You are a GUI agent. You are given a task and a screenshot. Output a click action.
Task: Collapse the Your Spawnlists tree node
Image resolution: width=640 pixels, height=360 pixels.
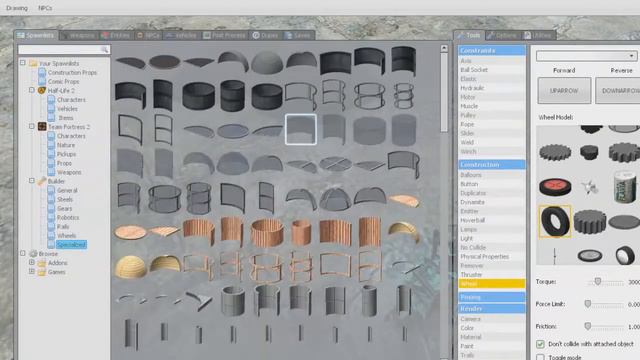[23, 63]
